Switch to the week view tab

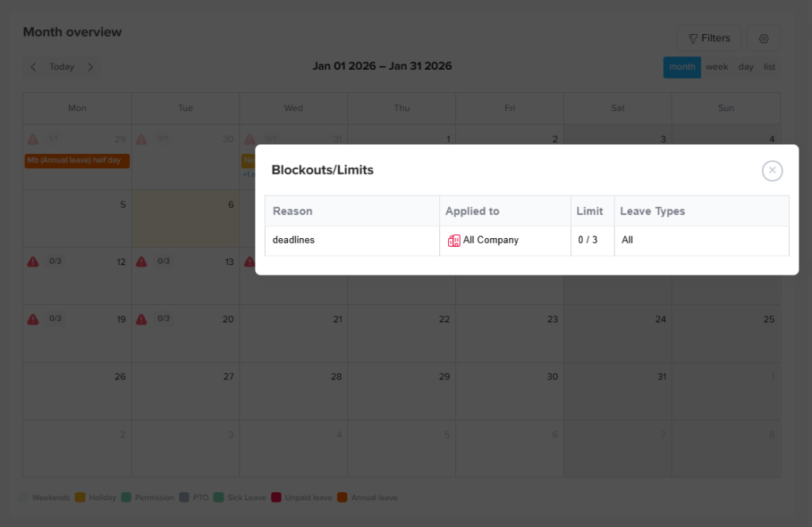[717, 67]
